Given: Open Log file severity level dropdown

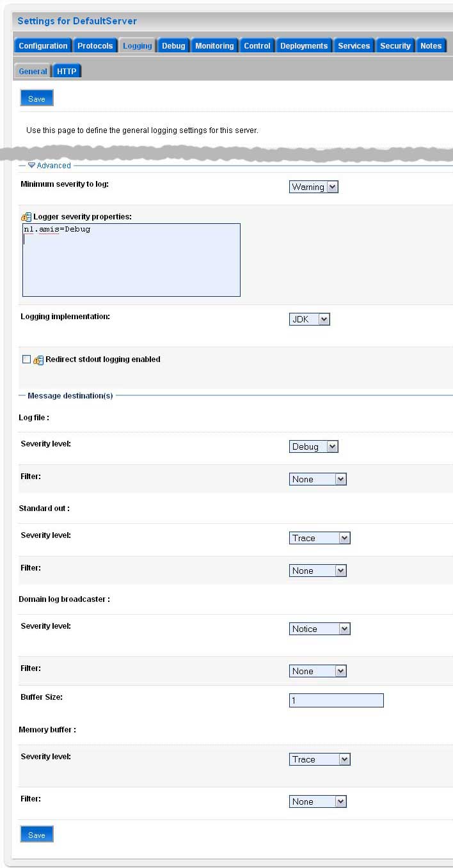Looking at the screenshot, I should point(314,446).
